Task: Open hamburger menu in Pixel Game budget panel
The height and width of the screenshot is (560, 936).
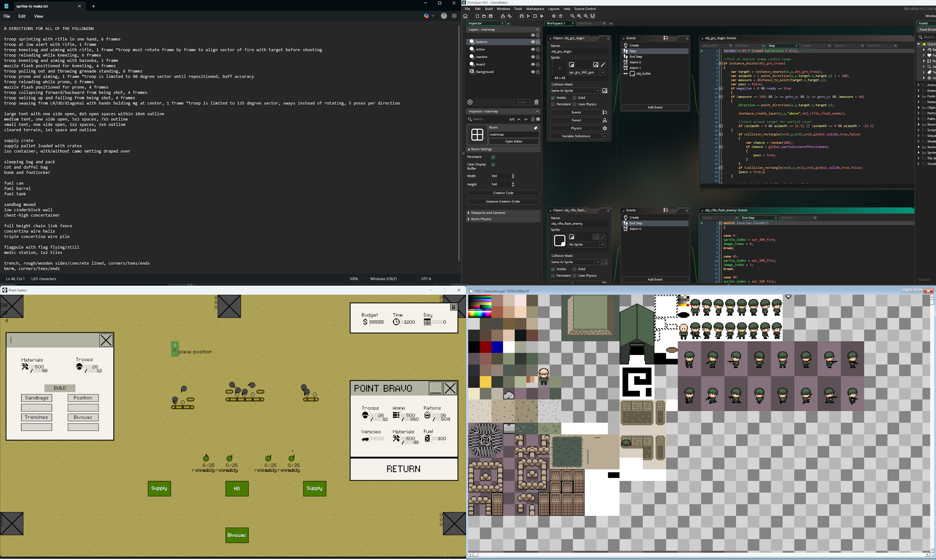Action: (x=454, y=307)
